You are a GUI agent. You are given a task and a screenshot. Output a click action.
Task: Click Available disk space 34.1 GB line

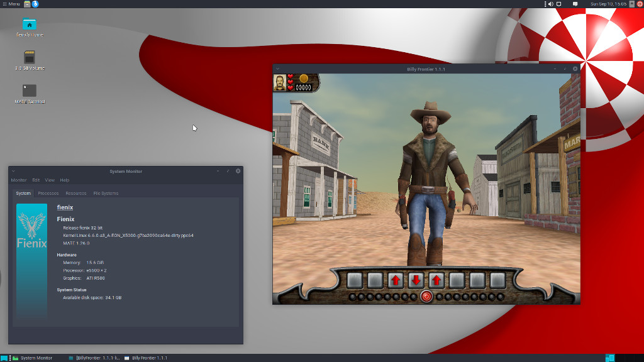click(92, 297)
